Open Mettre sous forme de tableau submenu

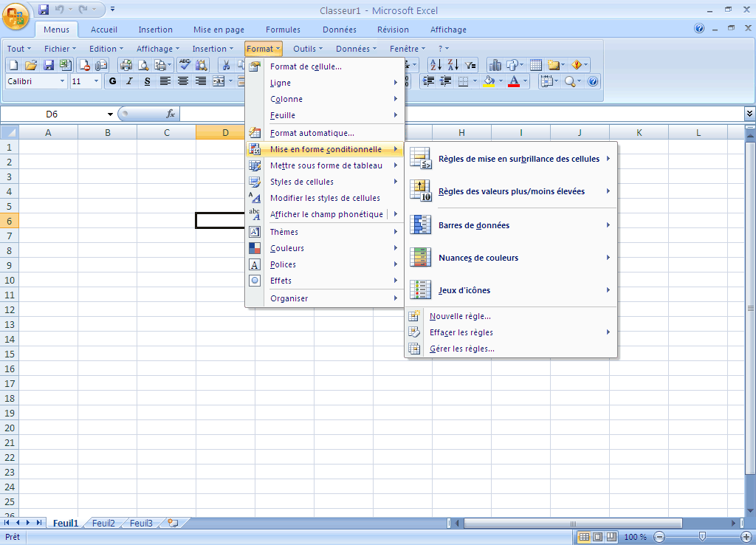point(325,165)
